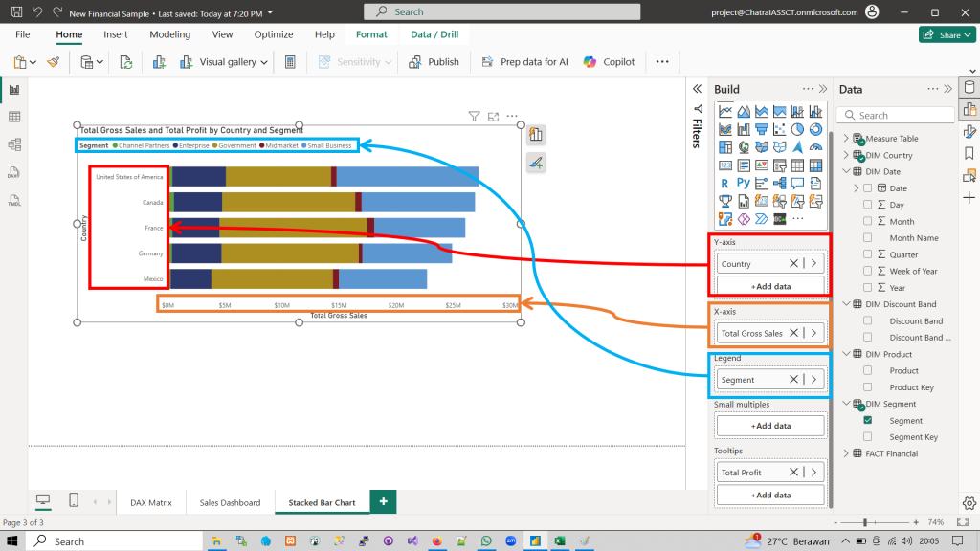Click the Format painter brush icon

click(54, 62)
